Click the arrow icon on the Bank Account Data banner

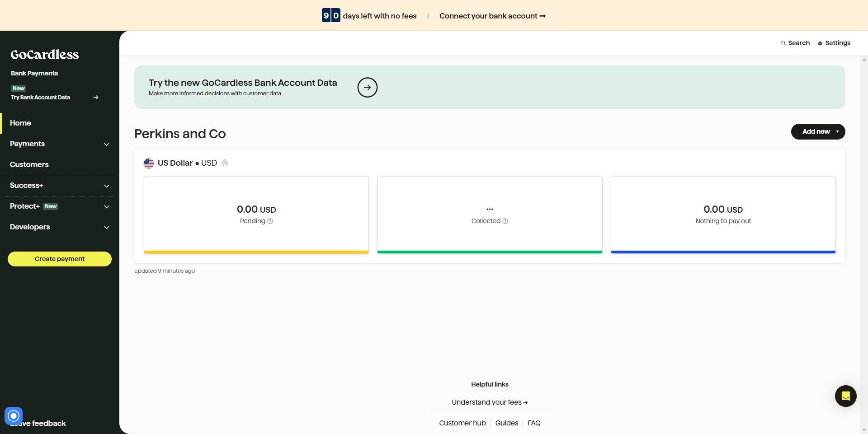click(x=368, y=87)
